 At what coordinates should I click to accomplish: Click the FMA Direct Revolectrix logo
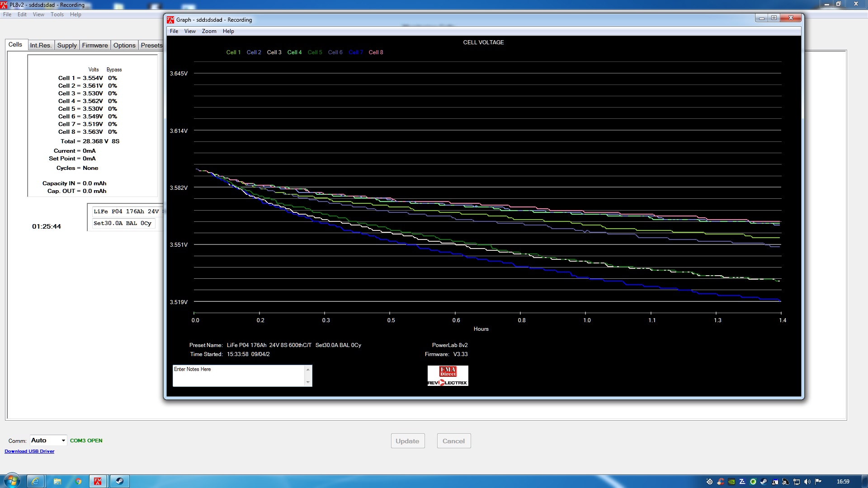(448, 376)
